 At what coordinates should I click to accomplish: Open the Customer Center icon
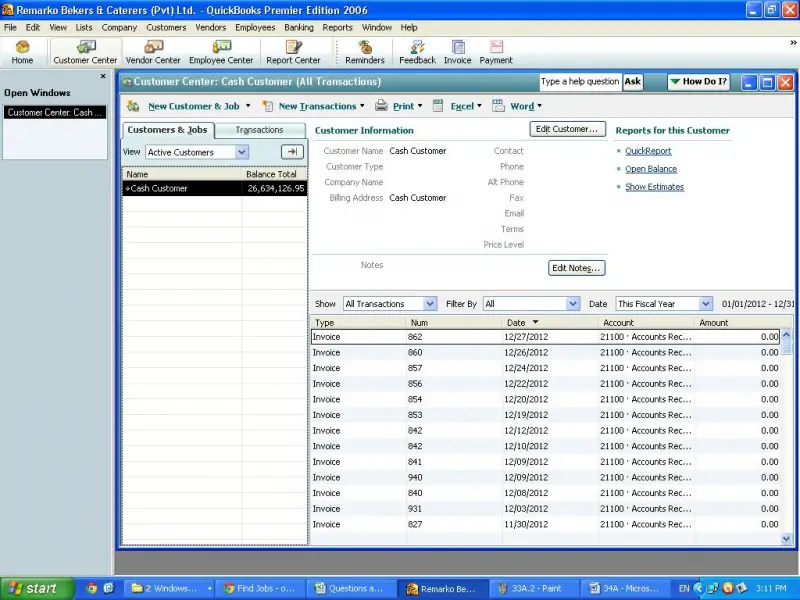coord(85,53)
